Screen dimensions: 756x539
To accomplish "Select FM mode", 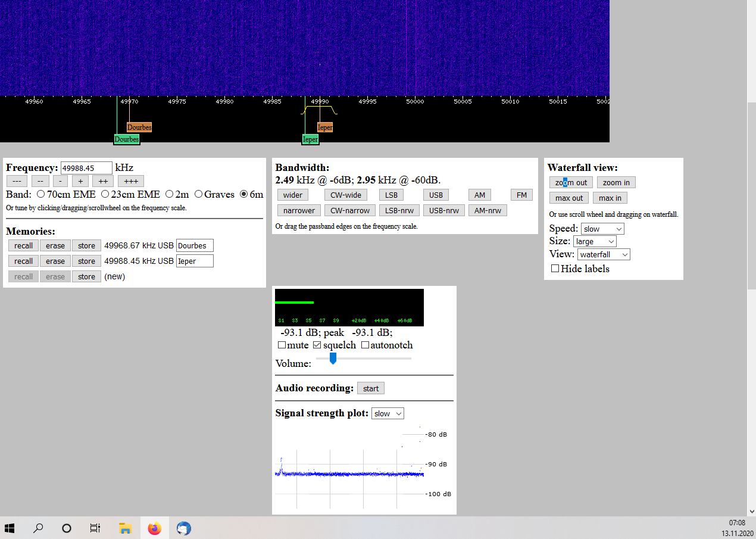I will 521,195.
